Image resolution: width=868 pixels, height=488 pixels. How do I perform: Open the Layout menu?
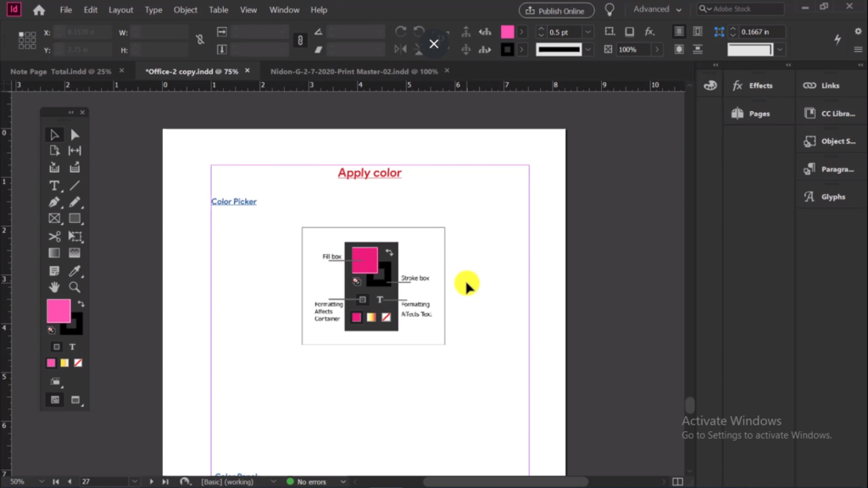point(120,10)
